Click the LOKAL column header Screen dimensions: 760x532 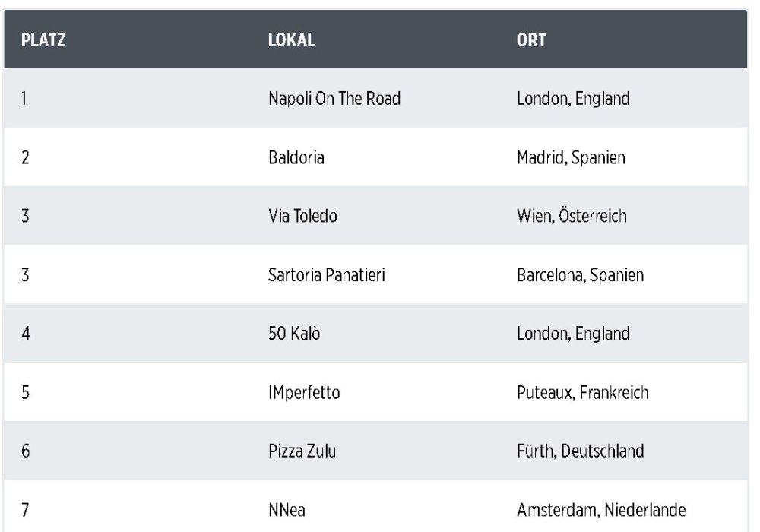coord(292,41)
